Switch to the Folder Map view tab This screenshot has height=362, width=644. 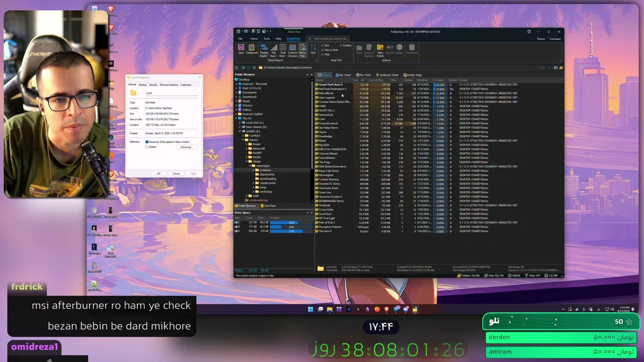point(413,75)
